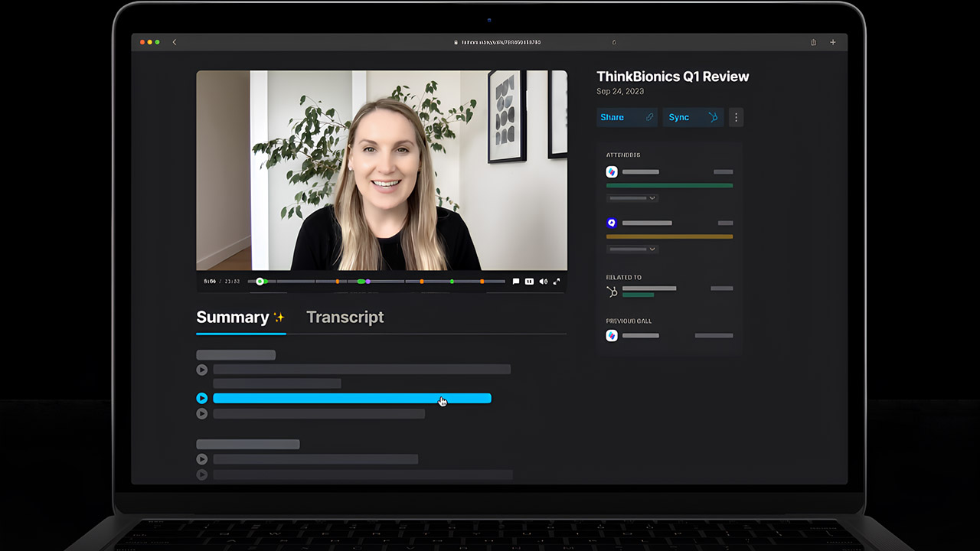Click the second attendee's blue Q avatar

pyautogui.click(x=612, y=223)
